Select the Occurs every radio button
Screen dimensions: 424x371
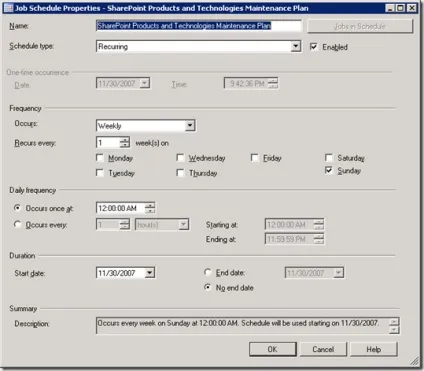(x=17, y=224)
